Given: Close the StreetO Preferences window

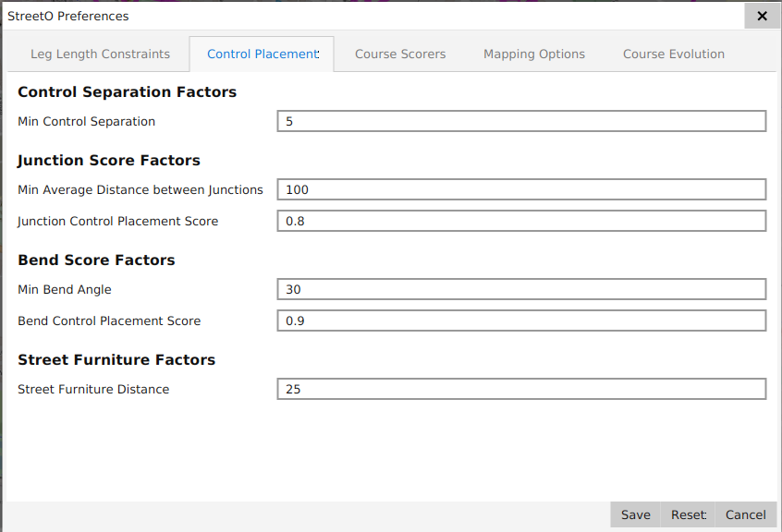Looking at the screenshot, I should click(762, 17).
